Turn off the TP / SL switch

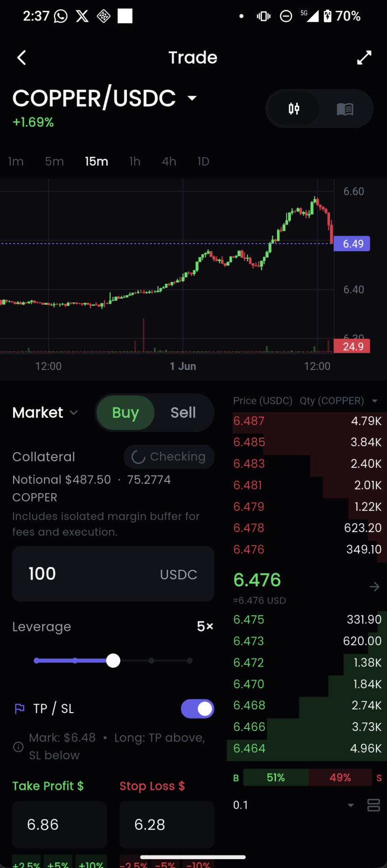[198, 709]
